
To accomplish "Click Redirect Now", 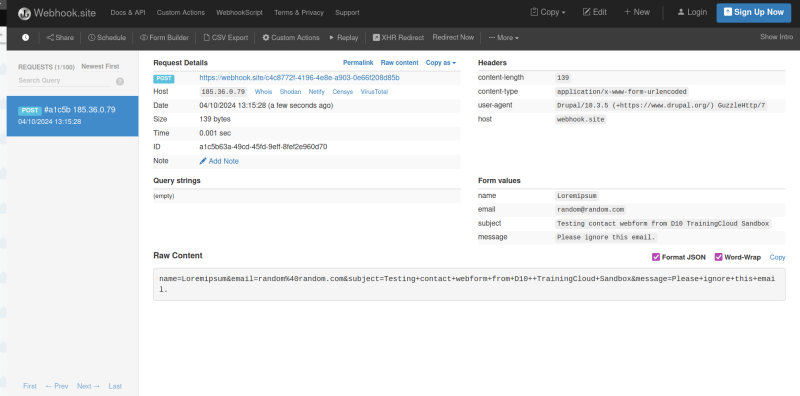I will [x=453, y=37].
